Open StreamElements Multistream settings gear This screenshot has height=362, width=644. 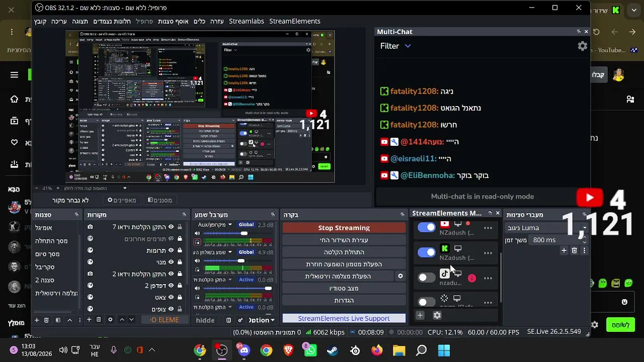point(437,315)
